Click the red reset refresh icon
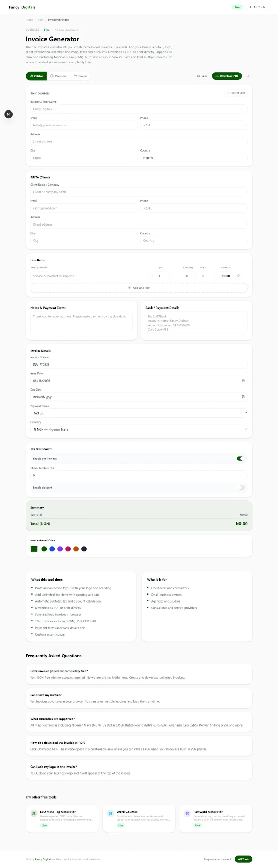278x868 pixels. click(248, 76)
